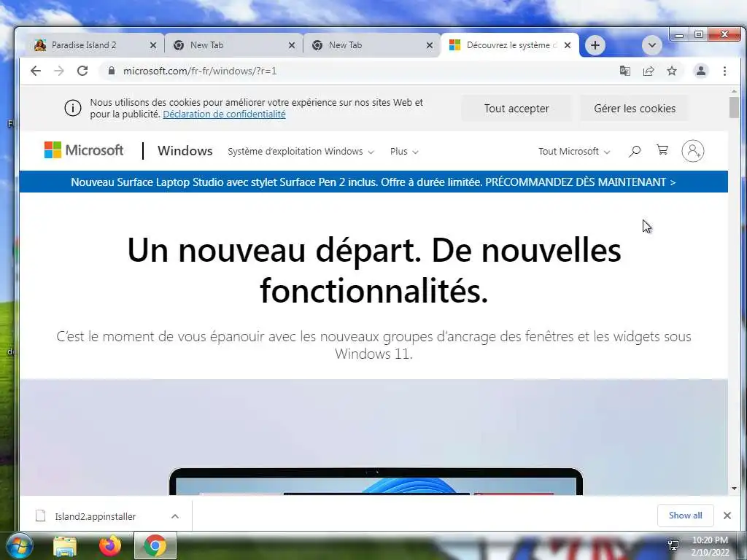Close the downloads bar
Viewport: 747px width, 560px height.
coord(727,516)
